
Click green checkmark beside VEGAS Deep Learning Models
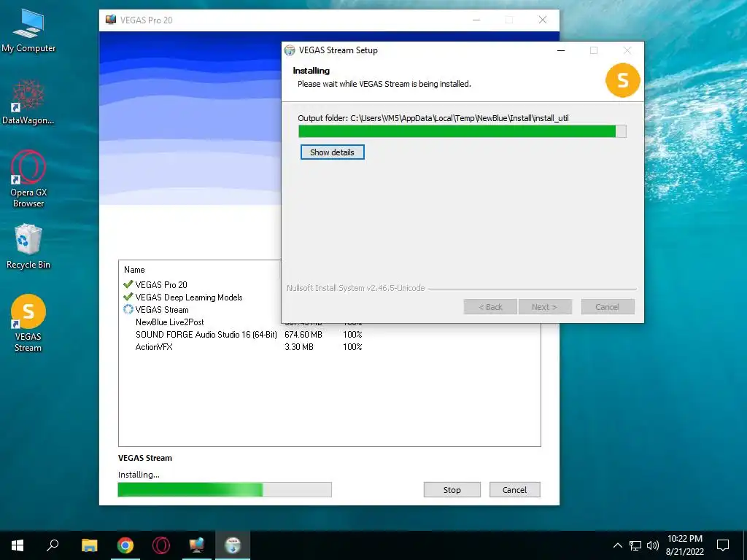coord(128,297)
